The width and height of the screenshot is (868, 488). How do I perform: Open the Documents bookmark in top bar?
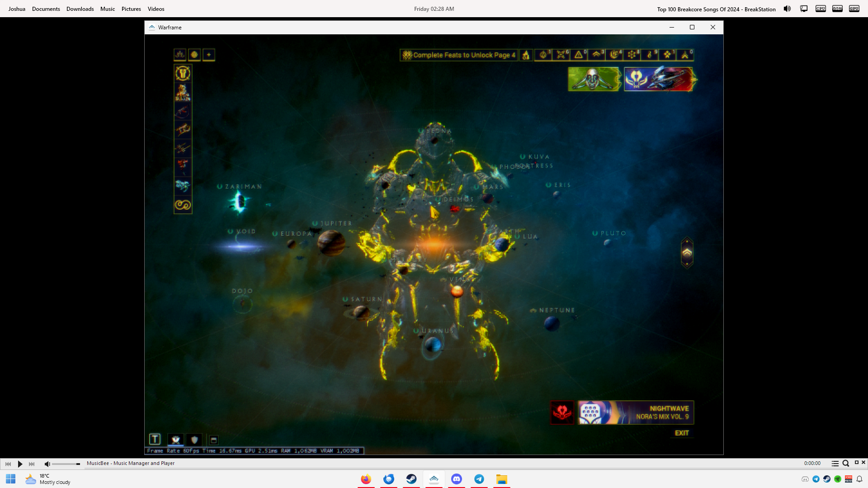(46, 9)
